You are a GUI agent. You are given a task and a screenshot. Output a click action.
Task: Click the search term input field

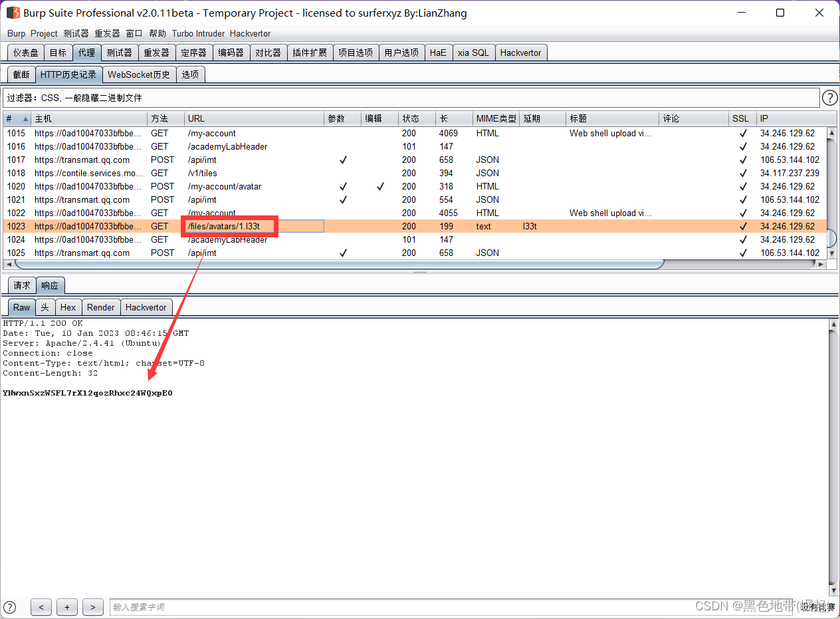[452, 606]
